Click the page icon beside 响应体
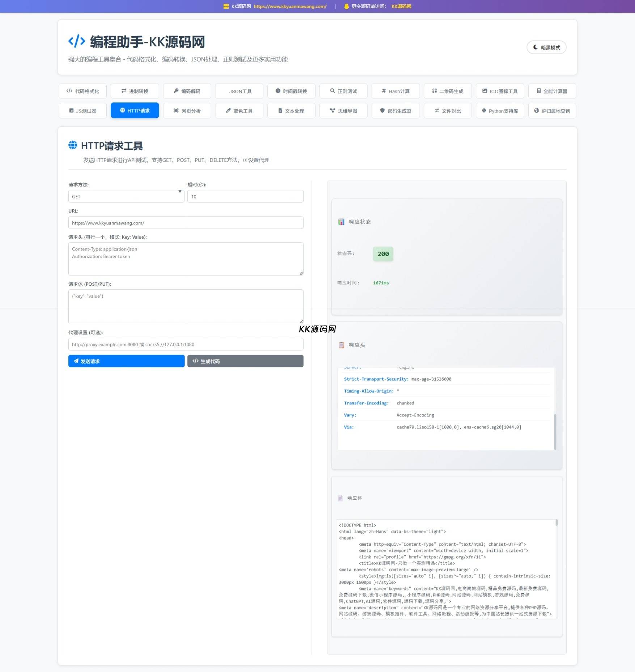Image resolution: width=635 pixels, height=672 pixels. click(340, 498)
